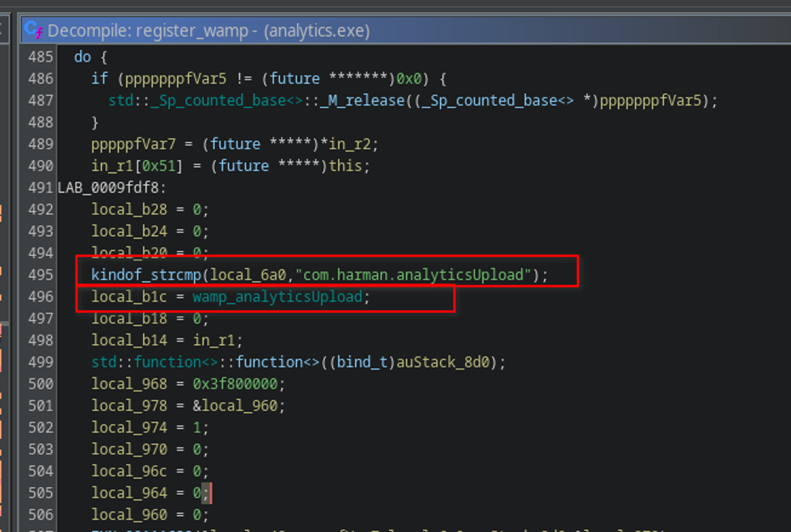Click the 'do' keyword on line 485
This screenshot has width=791, height=532.
pos(82,57)
